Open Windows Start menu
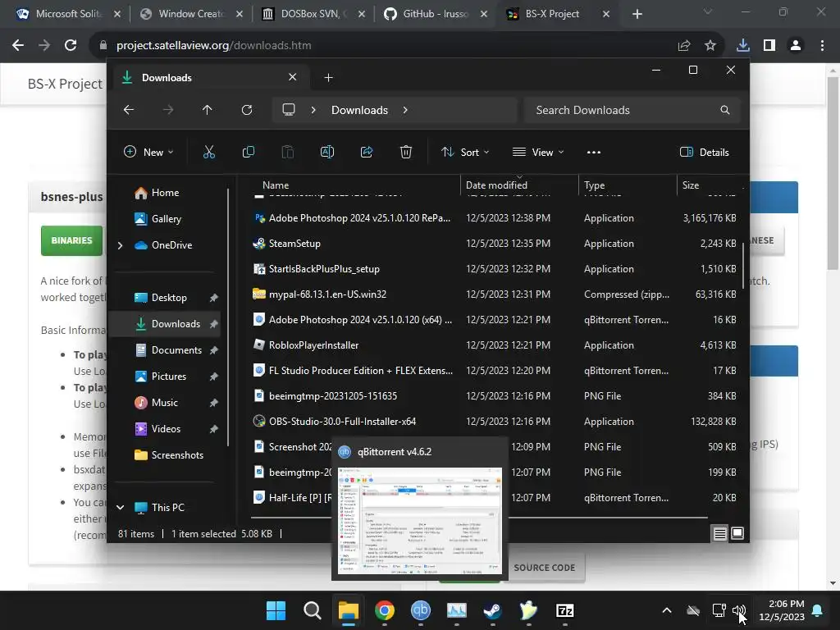840x630 pixels. (x=276, y=610)
